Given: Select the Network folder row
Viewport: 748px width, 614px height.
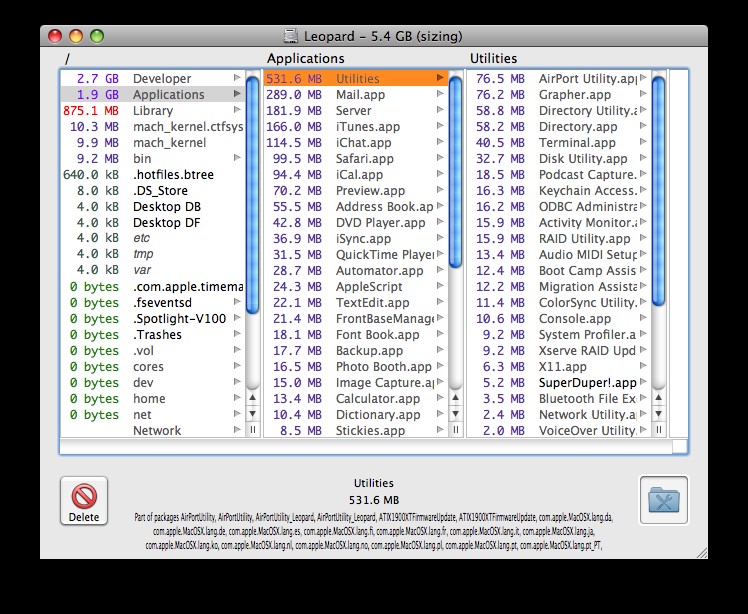Looking at the screenshot, I should (153, 430).
